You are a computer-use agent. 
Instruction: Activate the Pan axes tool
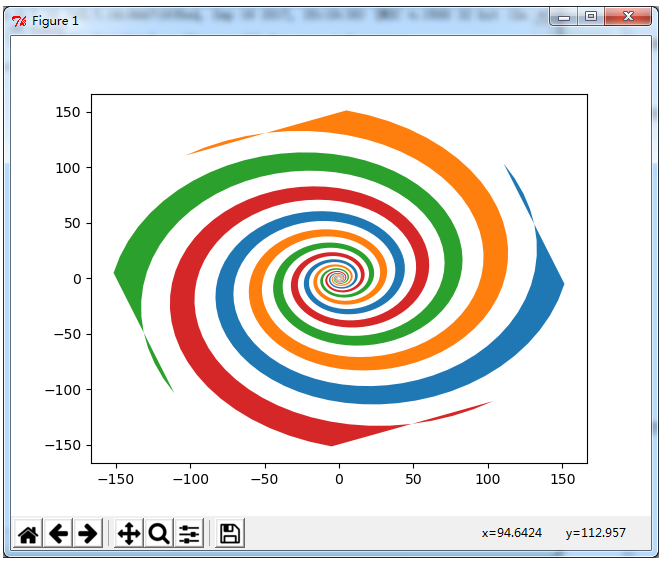[x=129, y=534]
